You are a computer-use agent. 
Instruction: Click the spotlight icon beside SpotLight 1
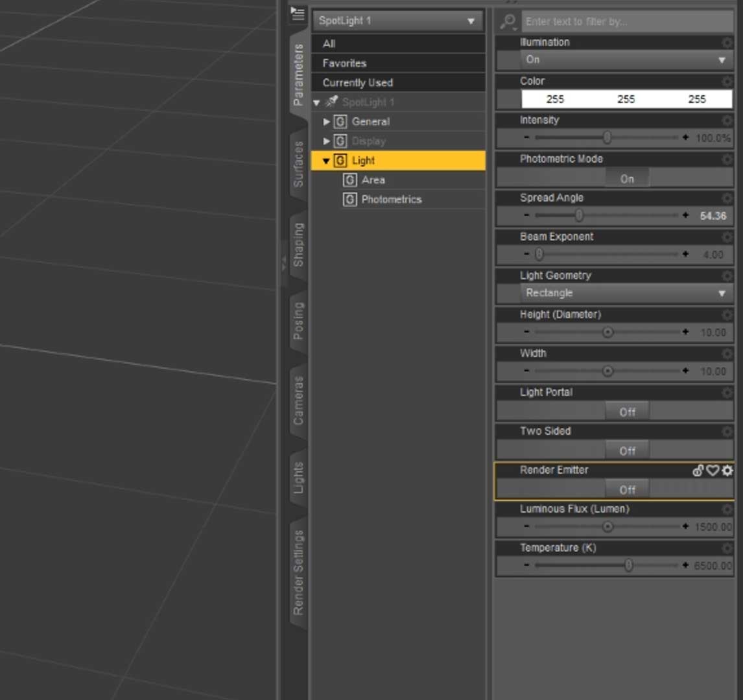pos(331,102)
